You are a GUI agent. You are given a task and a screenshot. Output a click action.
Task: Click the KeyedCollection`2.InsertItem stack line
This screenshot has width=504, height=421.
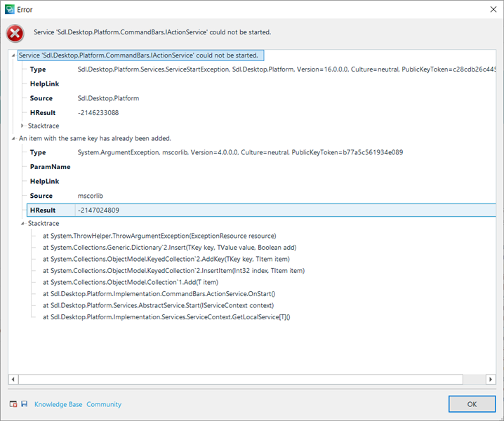174,271
